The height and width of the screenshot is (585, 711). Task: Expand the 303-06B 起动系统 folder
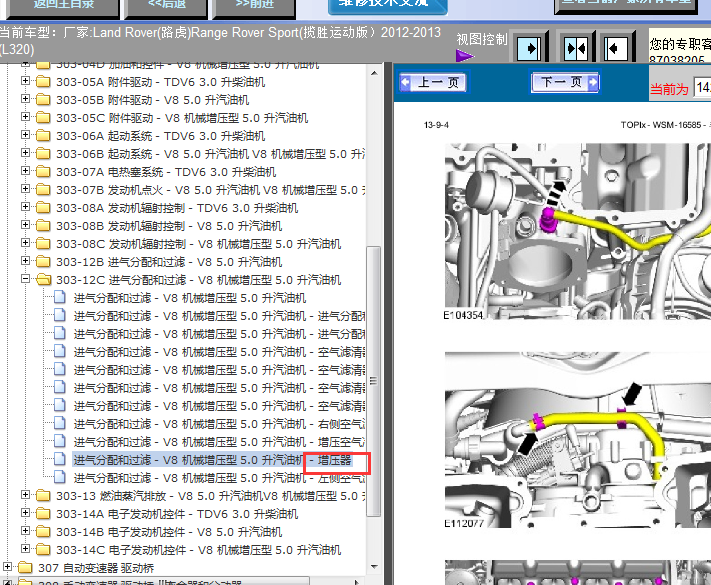[x=25, y=153]
